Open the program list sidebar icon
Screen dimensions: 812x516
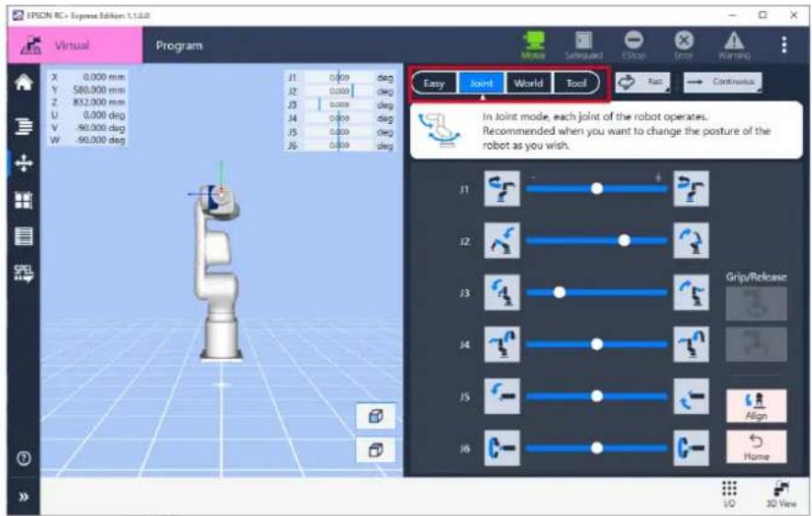click(24, 126)
